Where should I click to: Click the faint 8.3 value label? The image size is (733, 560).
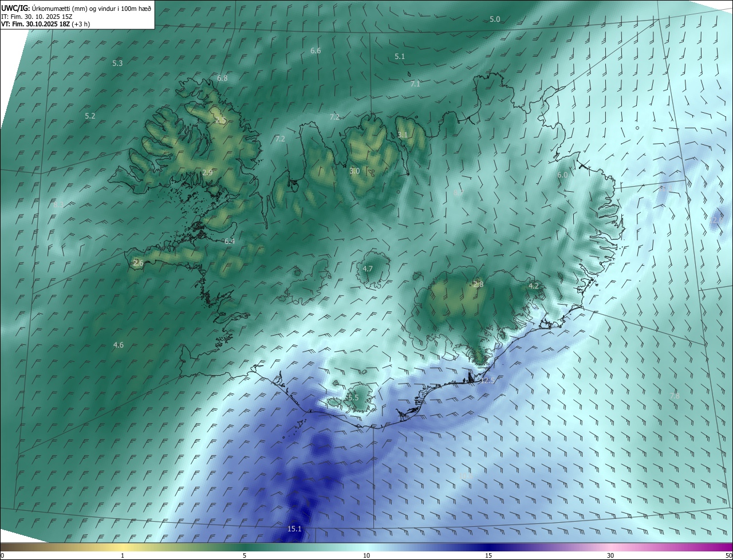tap(59, 204)
